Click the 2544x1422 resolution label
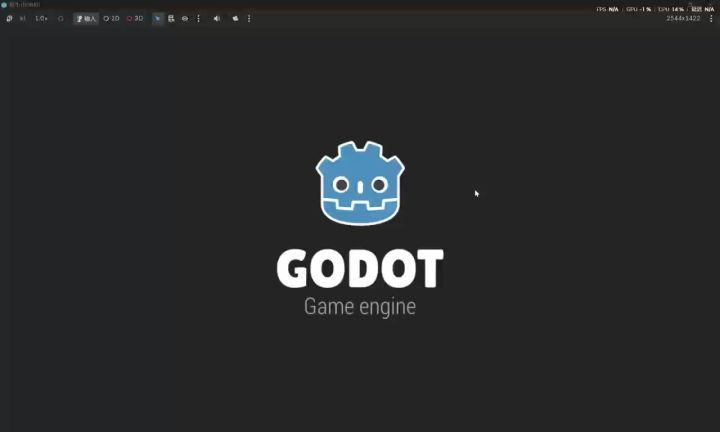Image resolution: width=720 pixels, height=432 pixels. pyautogui.click(x=683, y=18)
